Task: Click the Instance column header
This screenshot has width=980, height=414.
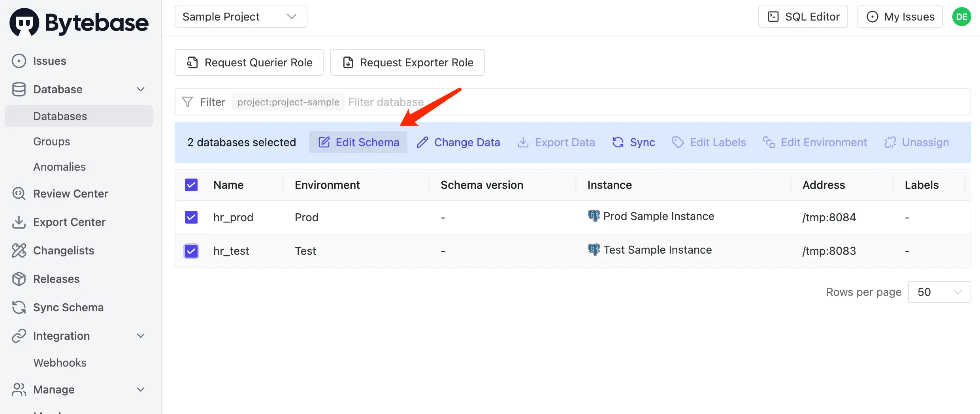Action: [x=609, y=185]
